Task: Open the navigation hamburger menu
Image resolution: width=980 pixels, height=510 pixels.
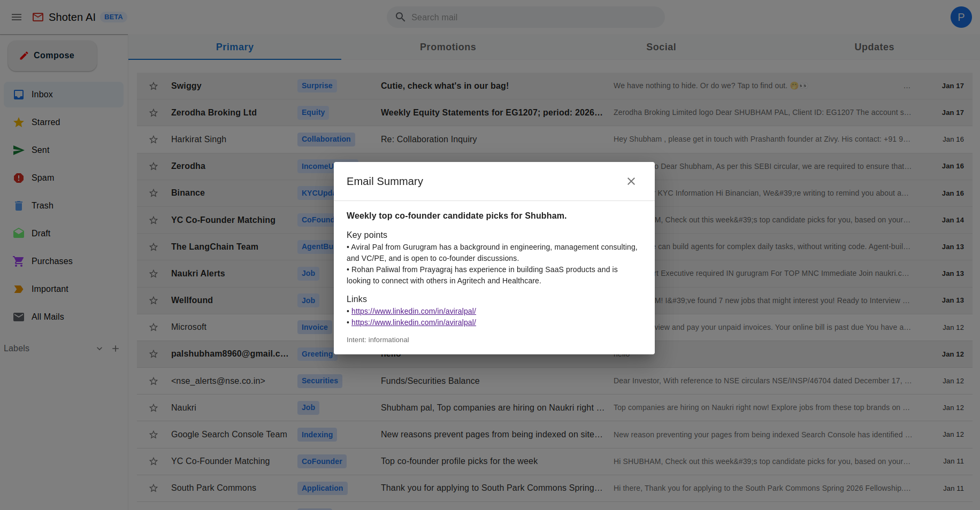Action: [x=16, y=17]
